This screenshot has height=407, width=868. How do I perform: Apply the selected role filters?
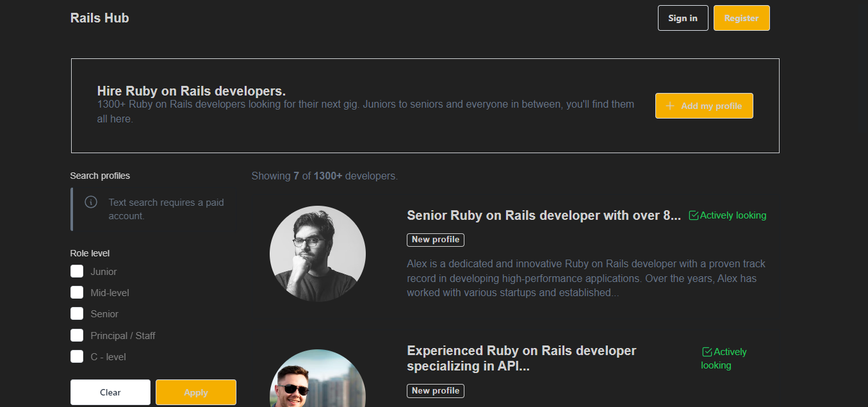tap(196, 392)
